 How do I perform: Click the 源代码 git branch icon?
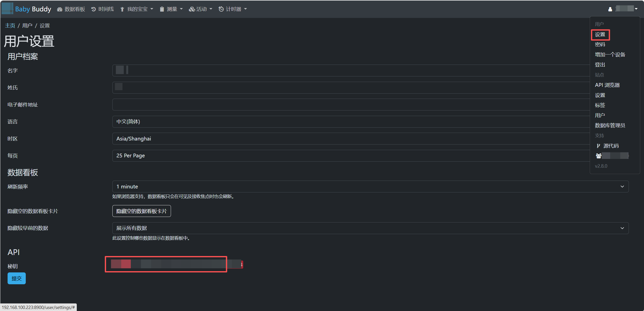598,146
